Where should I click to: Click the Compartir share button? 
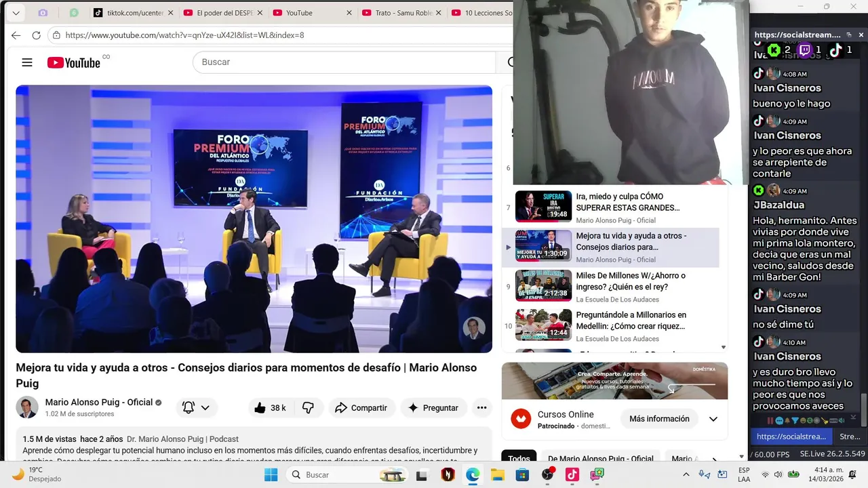pyautogui.click(x=361, y=408)
